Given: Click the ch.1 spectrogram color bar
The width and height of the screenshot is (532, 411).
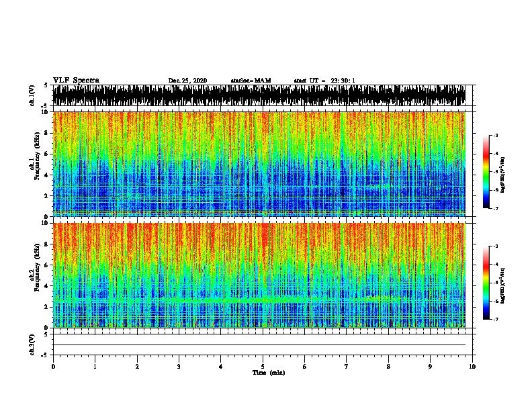Looking at the screenshot, I should point(486,172).
